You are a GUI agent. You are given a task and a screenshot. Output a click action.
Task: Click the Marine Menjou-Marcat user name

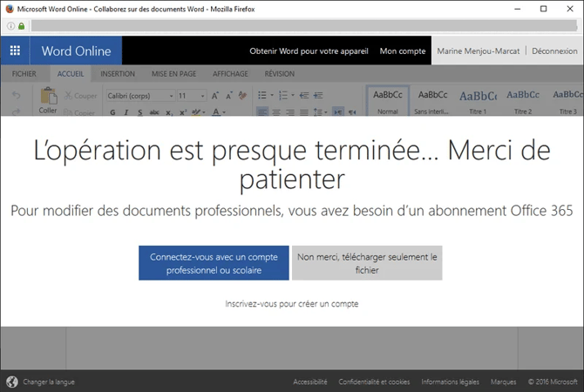[479, 51]
